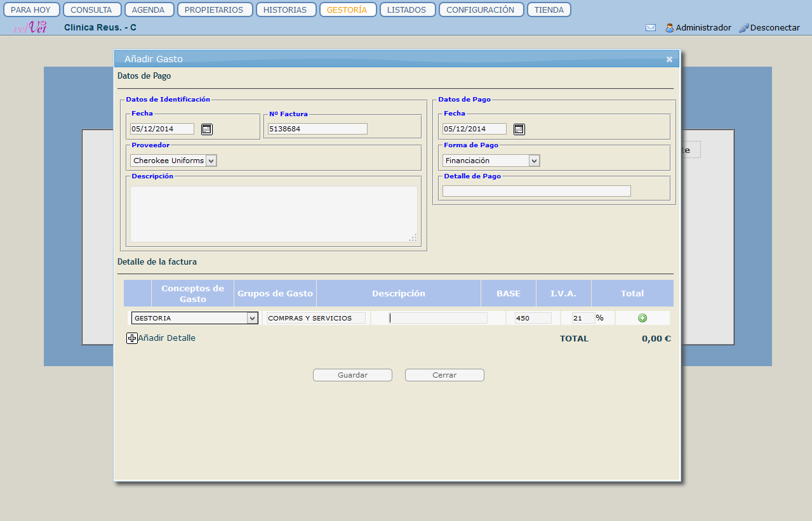Go to the CONFIGURACIÓN tab
The height and width of the screenshot is (521, 812).
coord(480,10)
